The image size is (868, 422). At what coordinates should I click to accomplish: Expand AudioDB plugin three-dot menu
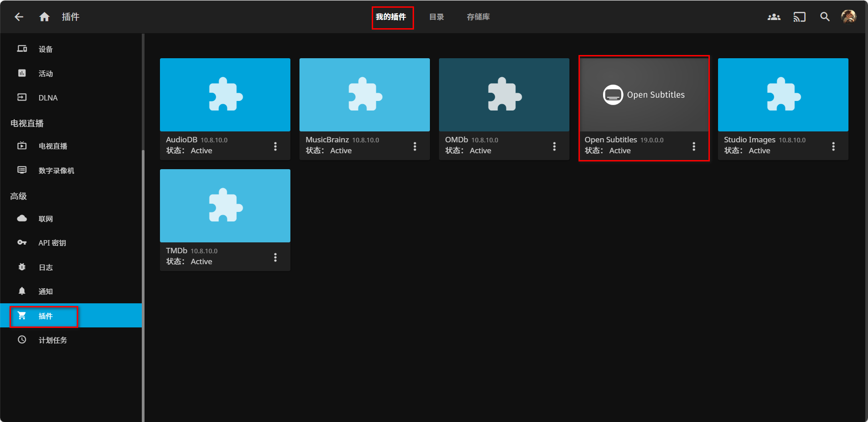275,146
